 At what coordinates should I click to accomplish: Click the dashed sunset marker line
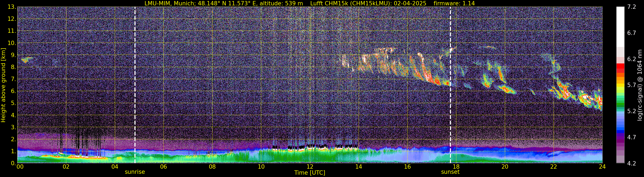[x=451, y=85]
